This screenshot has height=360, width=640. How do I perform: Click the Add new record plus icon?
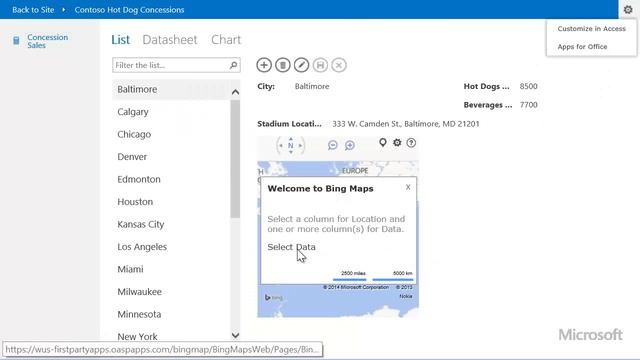coord(264,65)
